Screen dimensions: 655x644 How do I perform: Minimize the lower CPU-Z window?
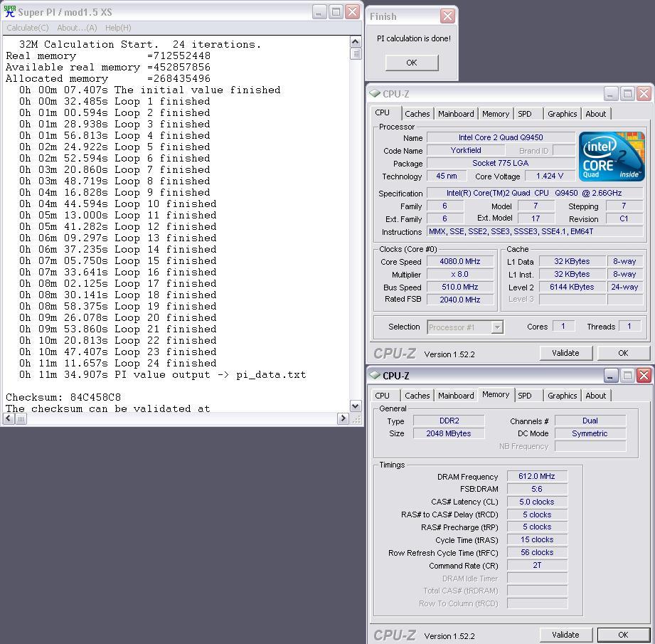pyautogui.click(x=610, y=375)
